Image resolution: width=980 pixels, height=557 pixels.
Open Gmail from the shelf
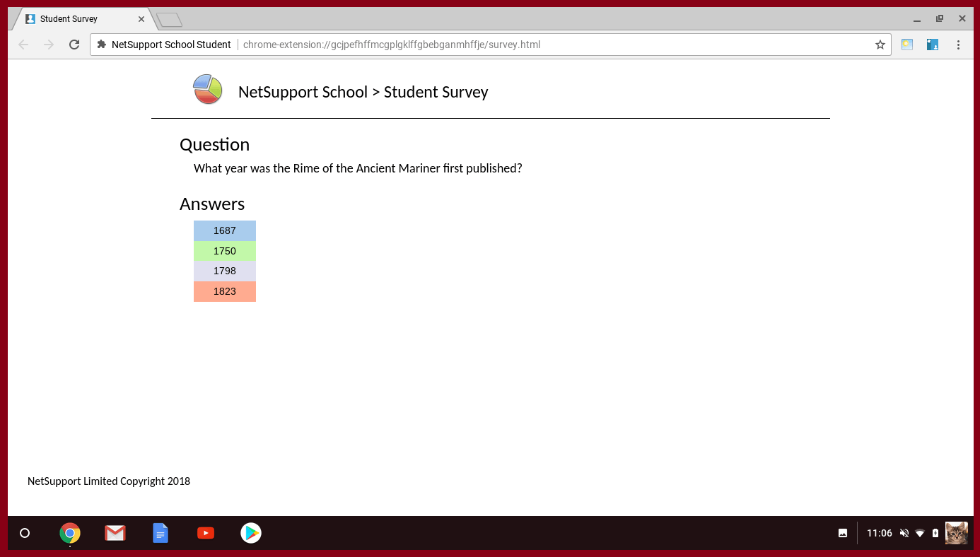click(115, 533)
